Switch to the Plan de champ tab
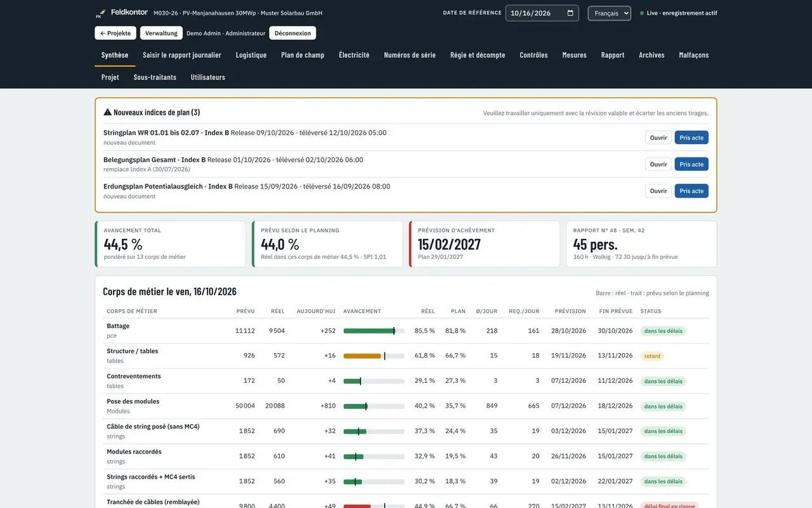 coord(303,55)
